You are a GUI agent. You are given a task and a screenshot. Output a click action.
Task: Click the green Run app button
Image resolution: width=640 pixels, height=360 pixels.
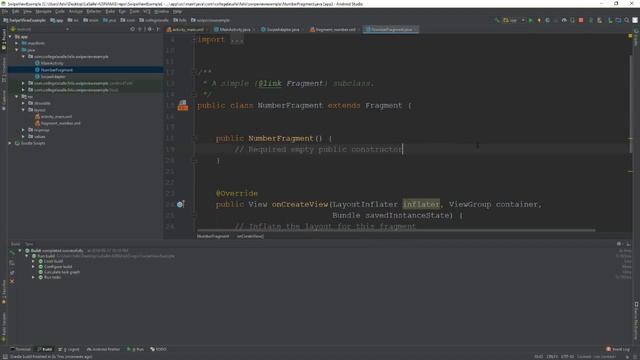531,20
